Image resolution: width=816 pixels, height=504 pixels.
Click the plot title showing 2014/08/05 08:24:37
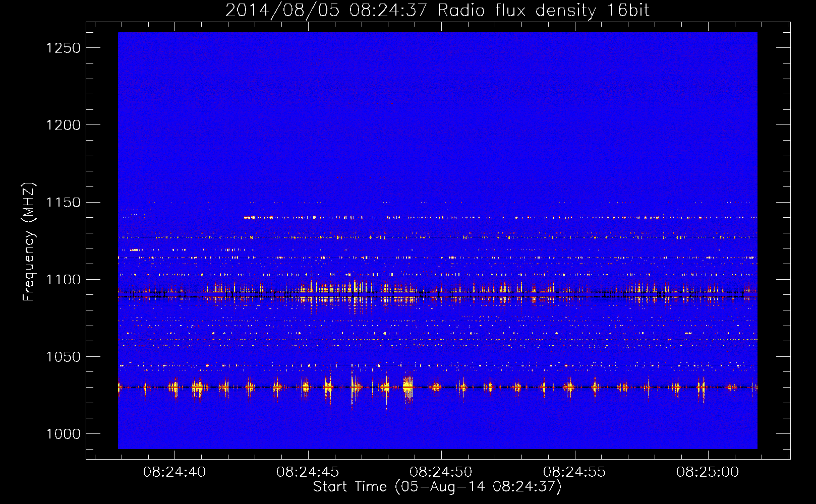point(437,11)
